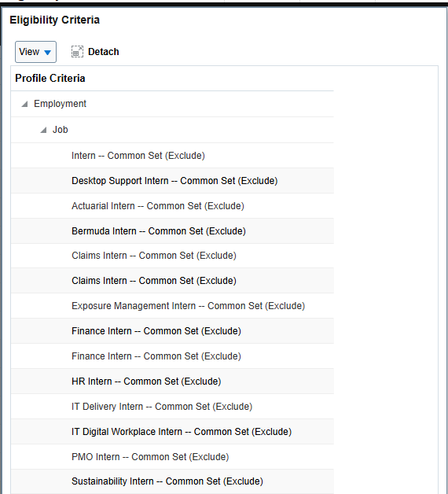Select the Employment row
Screen dimensions: 448x494
click(x=172, y=104)
